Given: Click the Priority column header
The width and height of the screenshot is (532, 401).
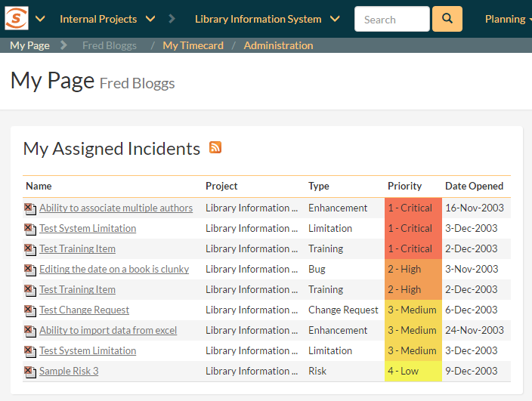Looking at the screenshot, I should pos(404,186).
